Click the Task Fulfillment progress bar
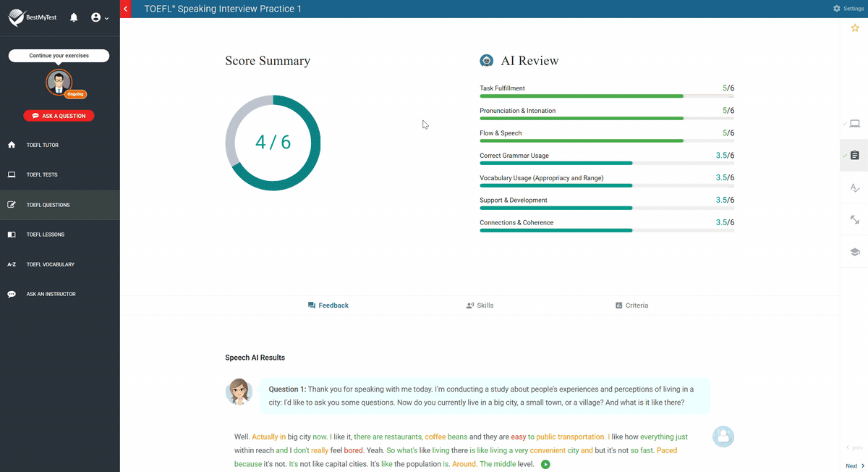868x472 pixels. tap(607, 96)
